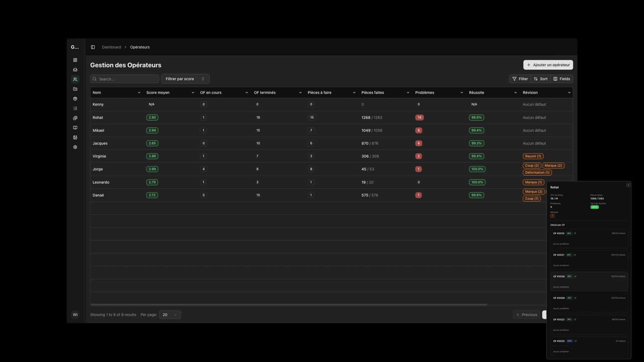Open the list view sidebar icon

tap(75, 108)
